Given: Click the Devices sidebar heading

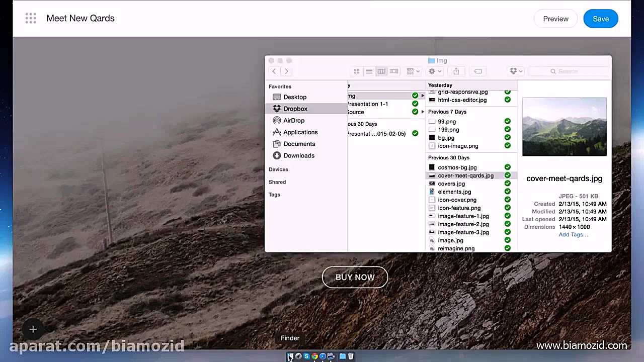Looking at the screenshot, I should pos(278,169).
